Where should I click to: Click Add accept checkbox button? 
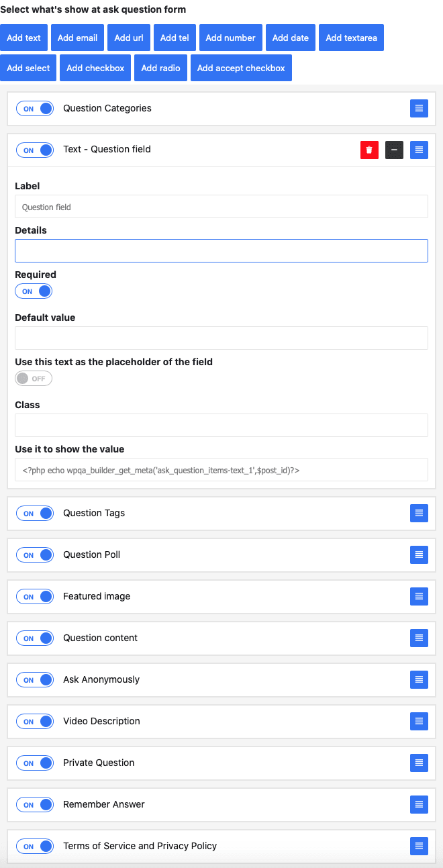(241, 68)
